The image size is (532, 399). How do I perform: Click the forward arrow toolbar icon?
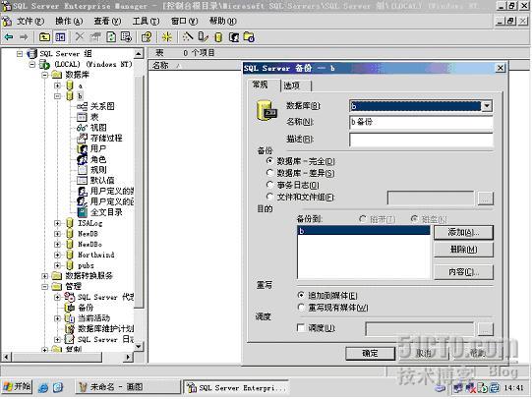24,37
